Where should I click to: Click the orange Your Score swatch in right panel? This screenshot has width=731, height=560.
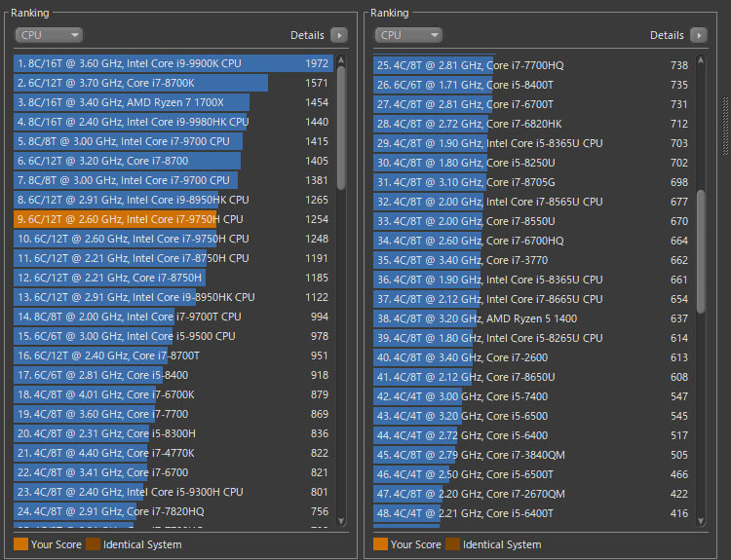380,544
